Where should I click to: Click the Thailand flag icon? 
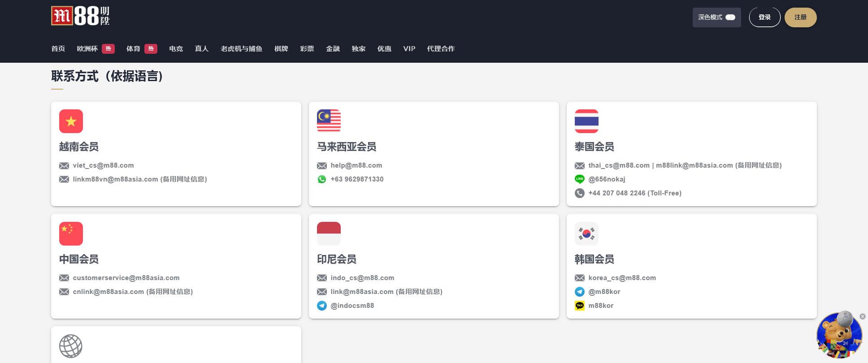pos(586,121)
